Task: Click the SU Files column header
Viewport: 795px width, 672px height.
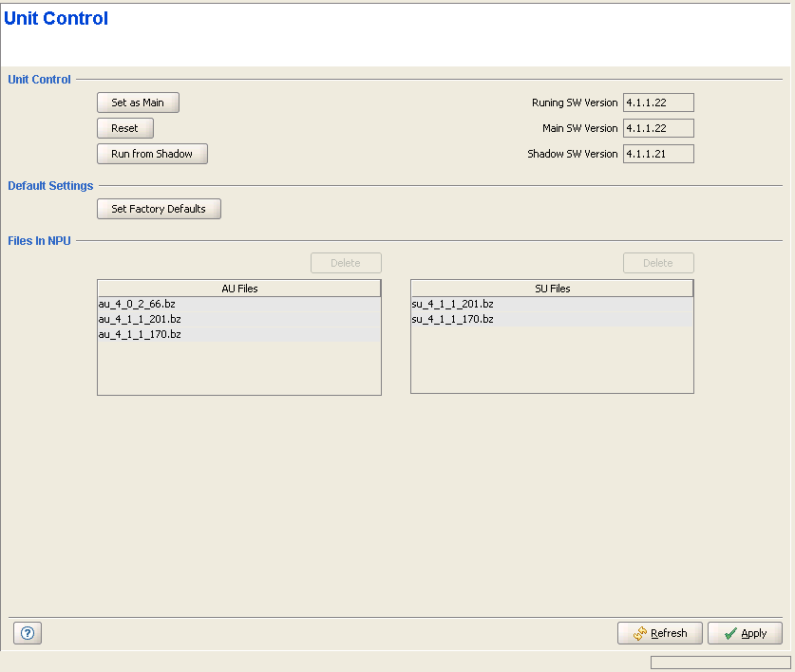Action: [552, 289]
